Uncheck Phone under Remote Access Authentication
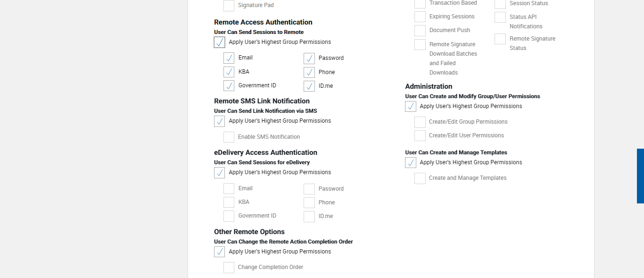 pyautogui.click(x=309, y=73)
